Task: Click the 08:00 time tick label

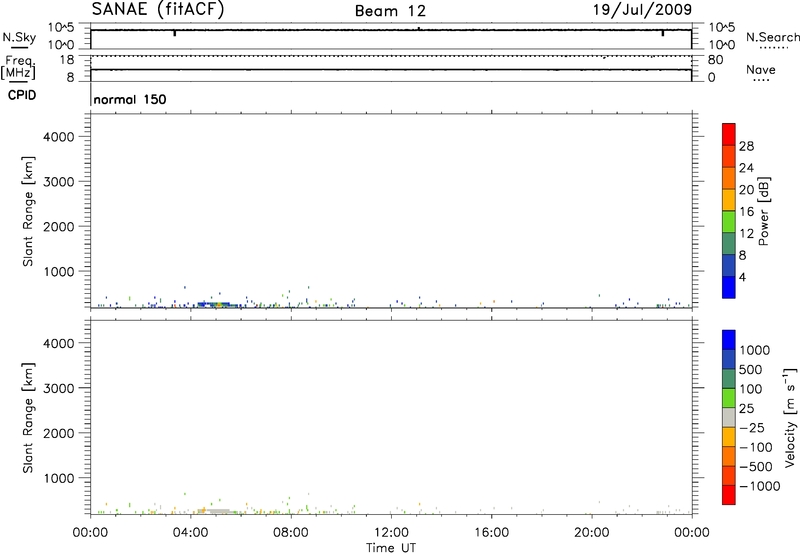Action: coord(291,533)
